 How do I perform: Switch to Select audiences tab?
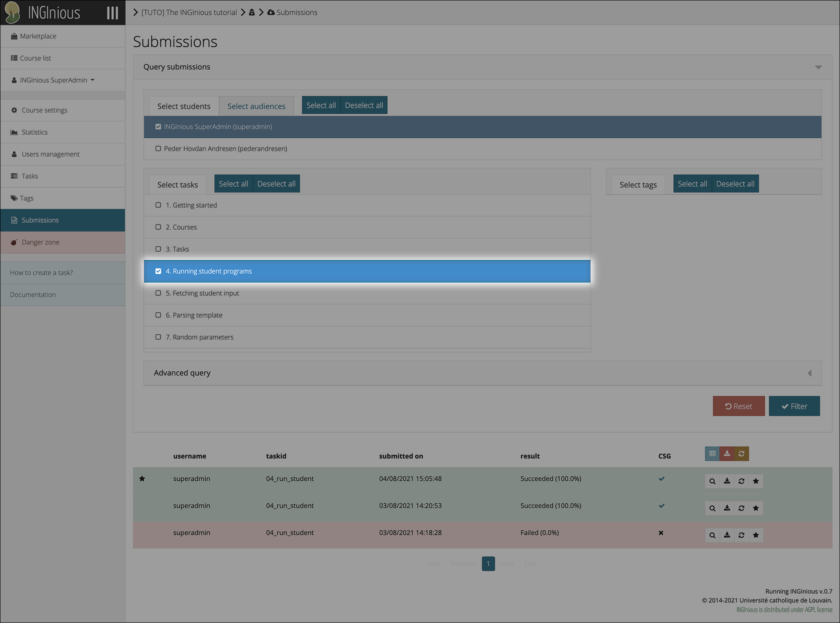tap(256, 105)
